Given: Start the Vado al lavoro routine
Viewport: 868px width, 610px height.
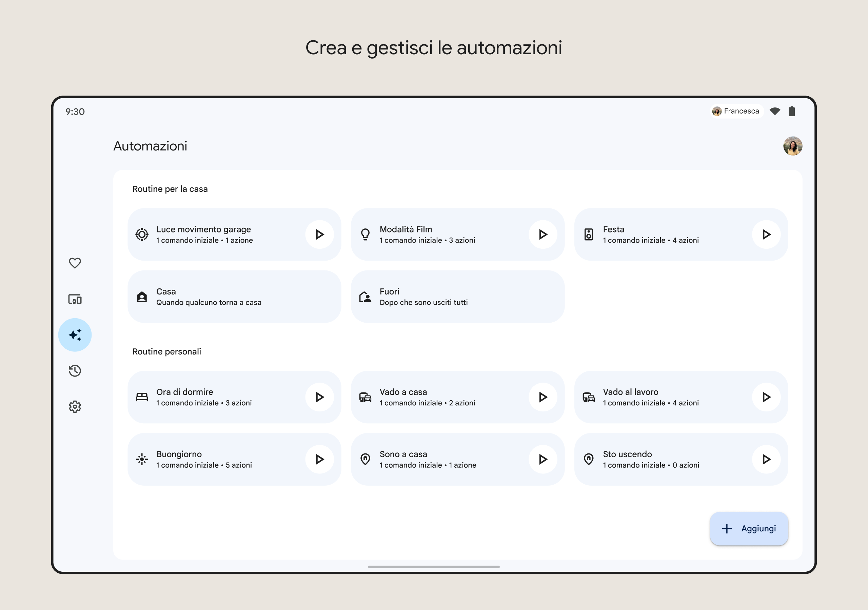Looking at the screenshot, I should (766, 397).
